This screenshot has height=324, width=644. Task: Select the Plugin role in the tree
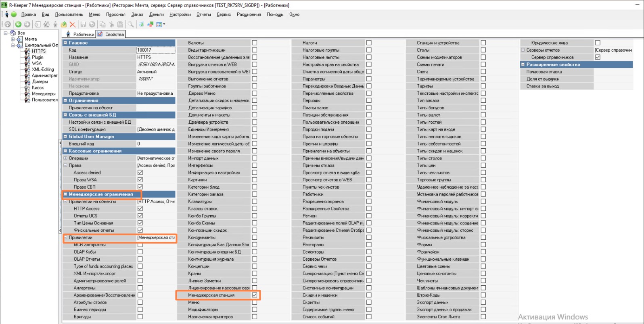[38, 57]
